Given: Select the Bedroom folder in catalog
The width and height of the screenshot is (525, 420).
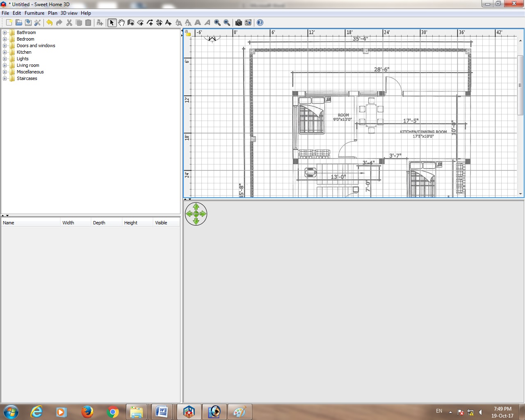Looking at the screenshot, I should pos(25,39).
